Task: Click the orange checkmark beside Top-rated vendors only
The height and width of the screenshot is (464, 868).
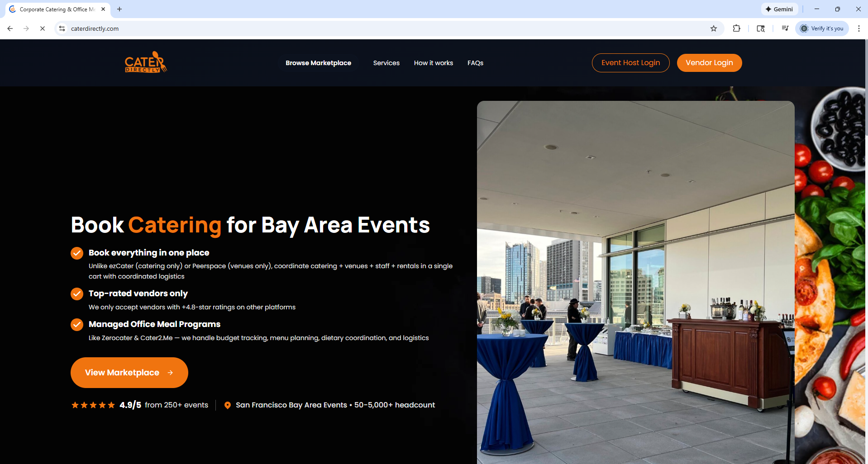Action: pyautogui.click(x=77, y=294)
